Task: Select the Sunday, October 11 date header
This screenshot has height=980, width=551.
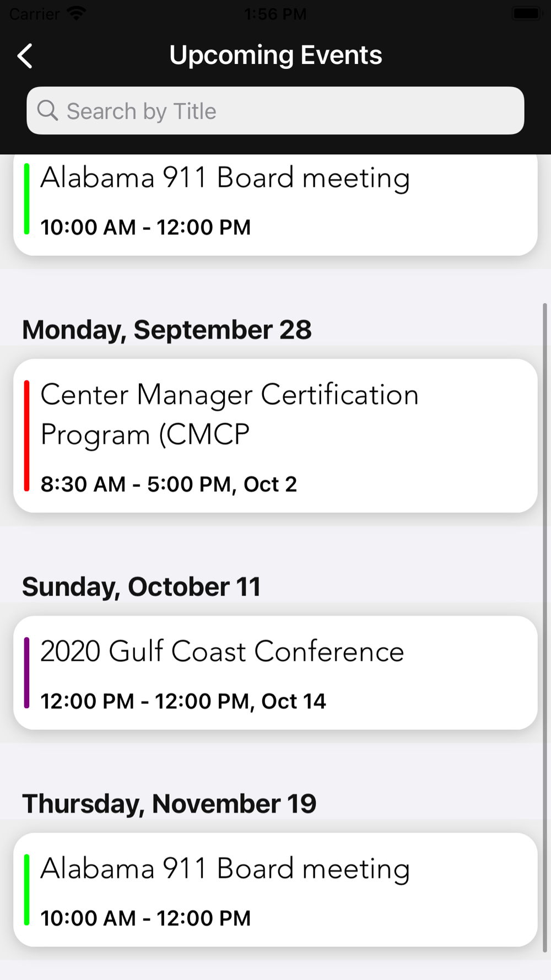Action: 141,586
